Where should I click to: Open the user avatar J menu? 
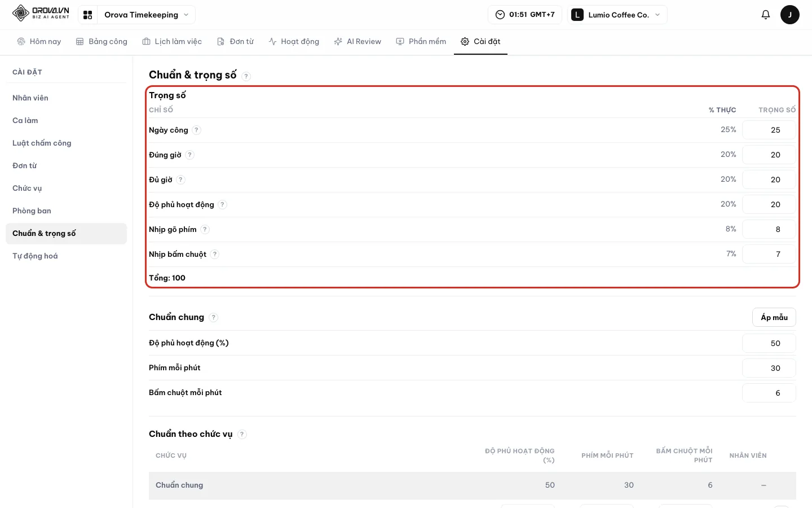tap(789, 15)
